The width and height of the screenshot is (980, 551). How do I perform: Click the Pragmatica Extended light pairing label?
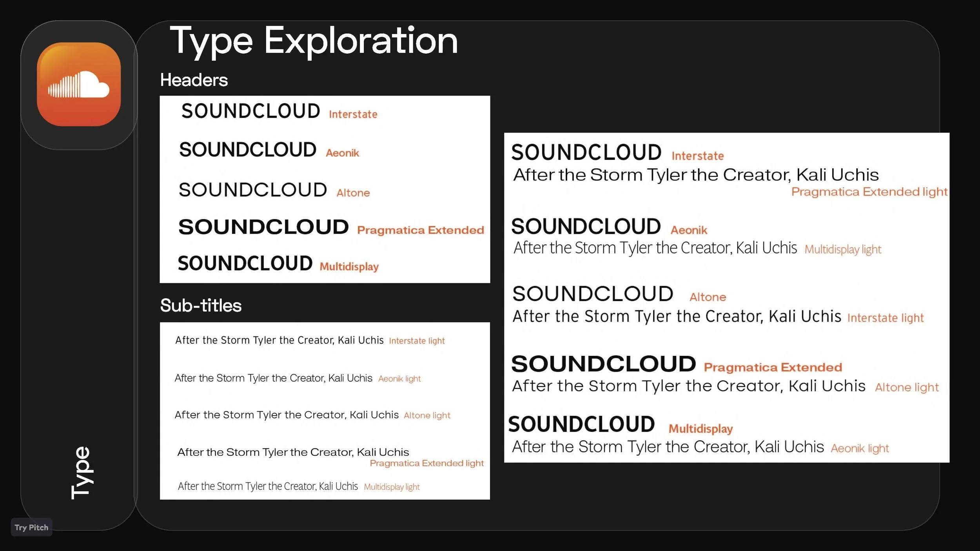click(x=869, y=192)
